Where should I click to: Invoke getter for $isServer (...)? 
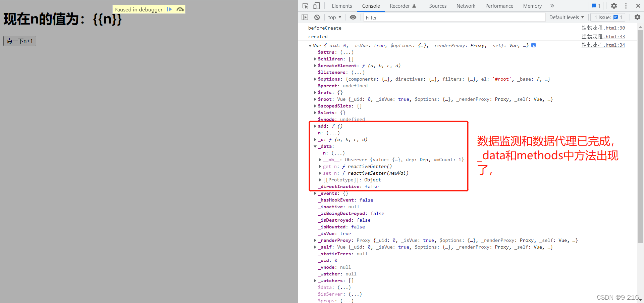click(355, 294)
